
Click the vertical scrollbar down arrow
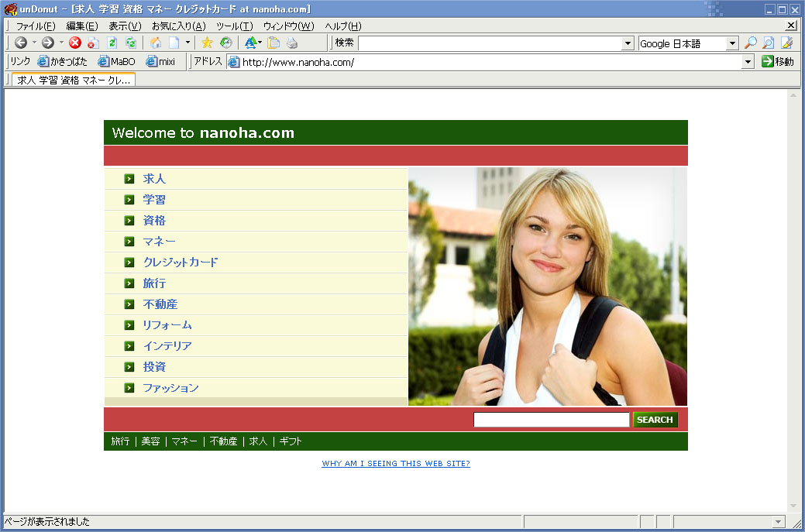(793, 506)
